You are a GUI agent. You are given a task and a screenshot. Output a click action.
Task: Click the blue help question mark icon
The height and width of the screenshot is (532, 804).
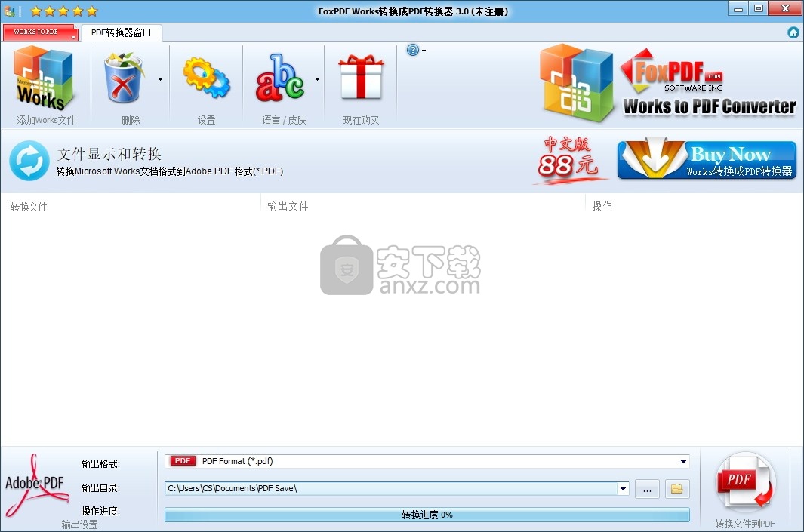413,50
